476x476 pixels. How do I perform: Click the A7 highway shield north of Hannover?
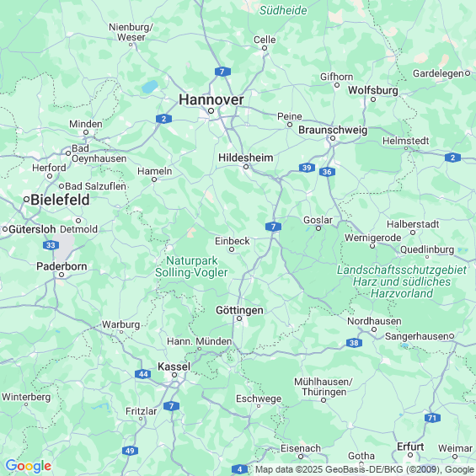(222, 72)
